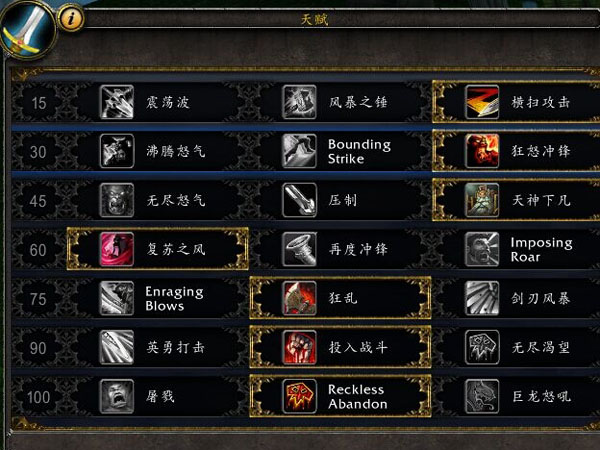Image resolution: width=600 pixels, height=450 pixels.
Task: Toggle the selected 复苏之风 talent
Action: [x=158, y=249]
